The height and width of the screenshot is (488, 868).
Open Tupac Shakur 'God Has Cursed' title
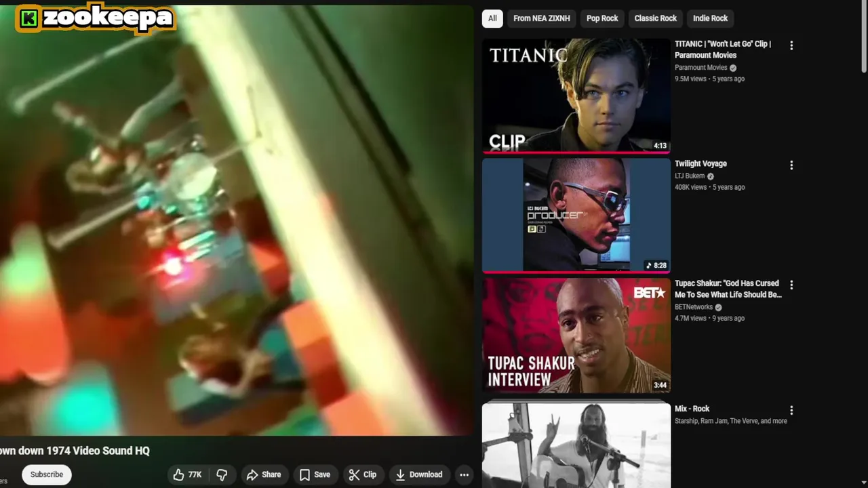(x=728, y=289)
